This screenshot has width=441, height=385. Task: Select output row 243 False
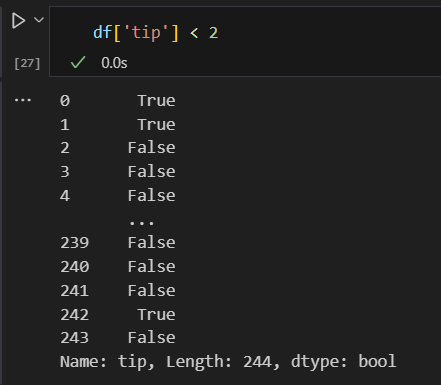click(118, 338)
